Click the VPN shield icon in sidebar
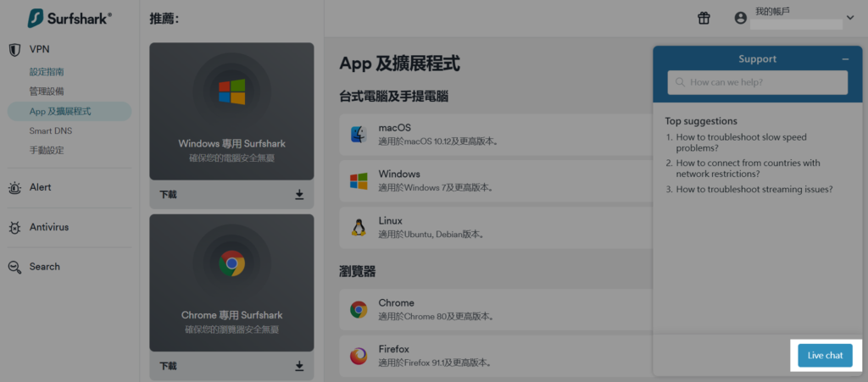 coord(15,50)
